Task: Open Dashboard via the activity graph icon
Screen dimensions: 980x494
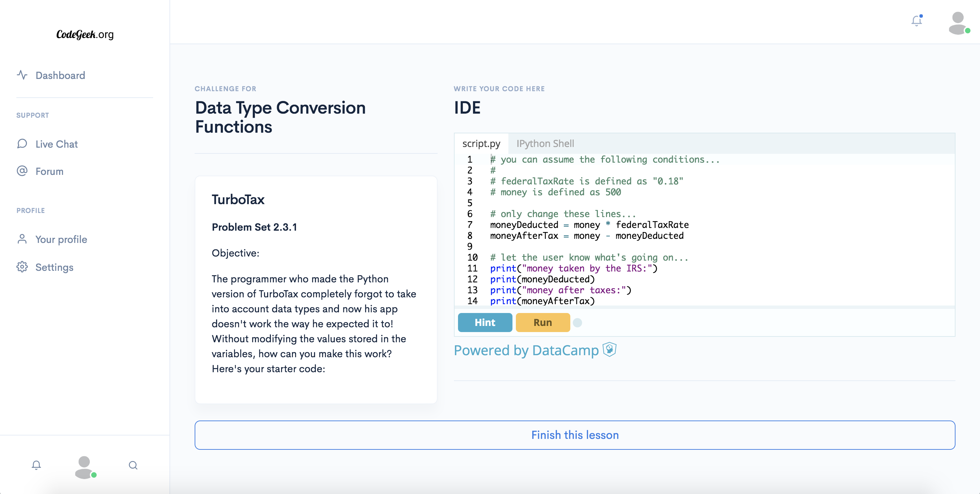Action: click(x=22, y=75)
